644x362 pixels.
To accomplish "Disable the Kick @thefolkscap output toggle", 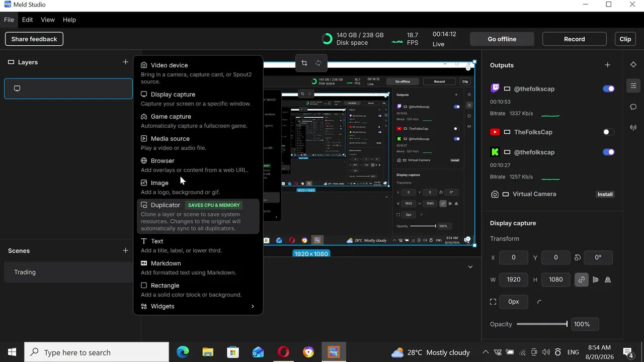I will click(609, 152).
